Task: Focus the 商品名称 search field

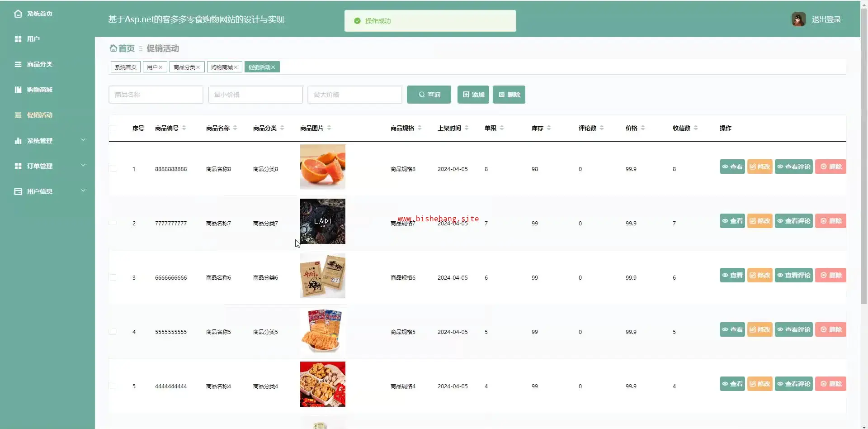Action: (x=156, y=95)
